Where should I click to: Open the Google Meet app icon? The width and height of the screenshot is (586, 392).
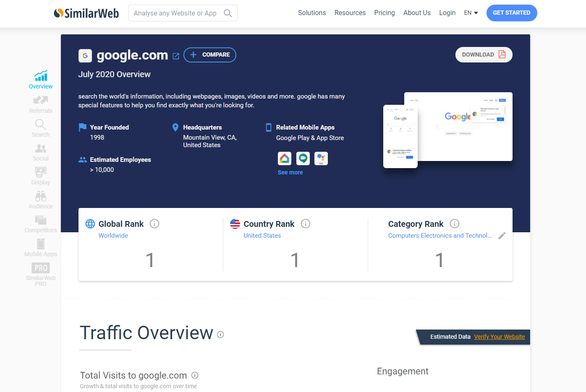coord(303,158)
